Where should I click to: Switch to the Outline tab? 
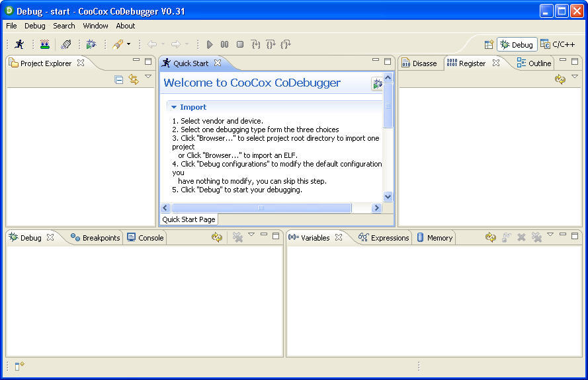(534, 63)
